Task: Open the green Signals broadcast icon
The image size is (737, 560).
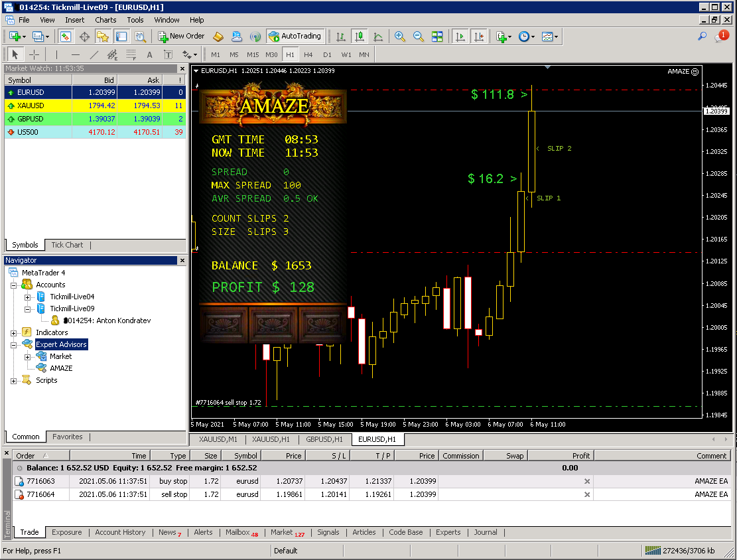Action: pyautogui.click(x=255, y=36)
